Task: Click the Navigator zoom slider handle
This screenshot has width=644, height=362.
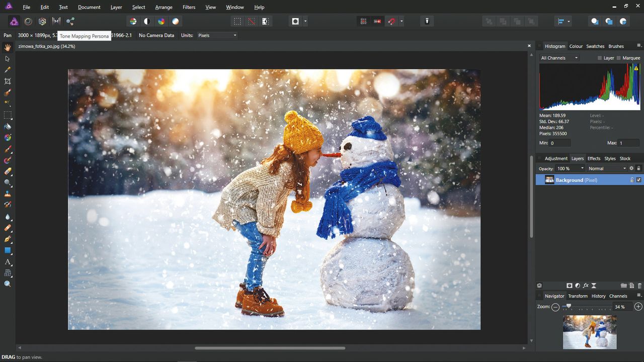Action: [569, 306]
